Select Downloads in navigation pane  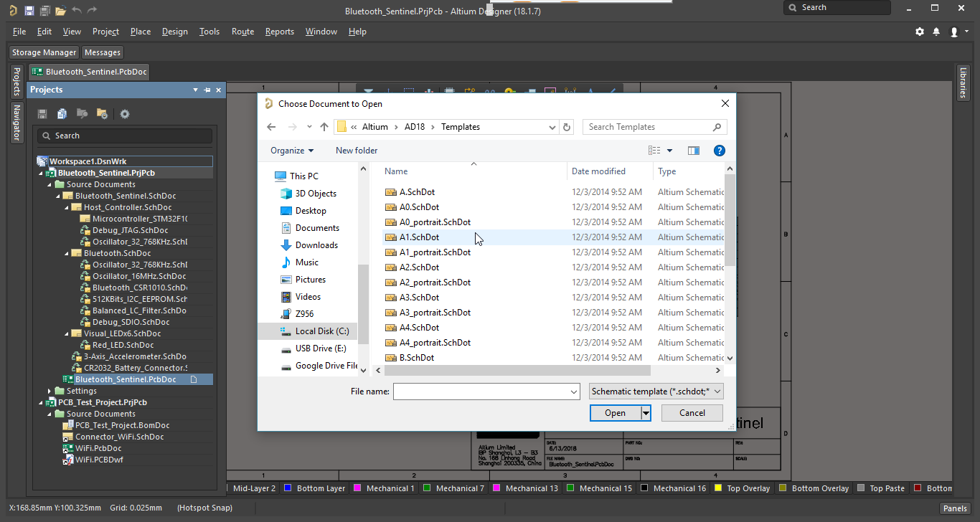click(309, 245)
